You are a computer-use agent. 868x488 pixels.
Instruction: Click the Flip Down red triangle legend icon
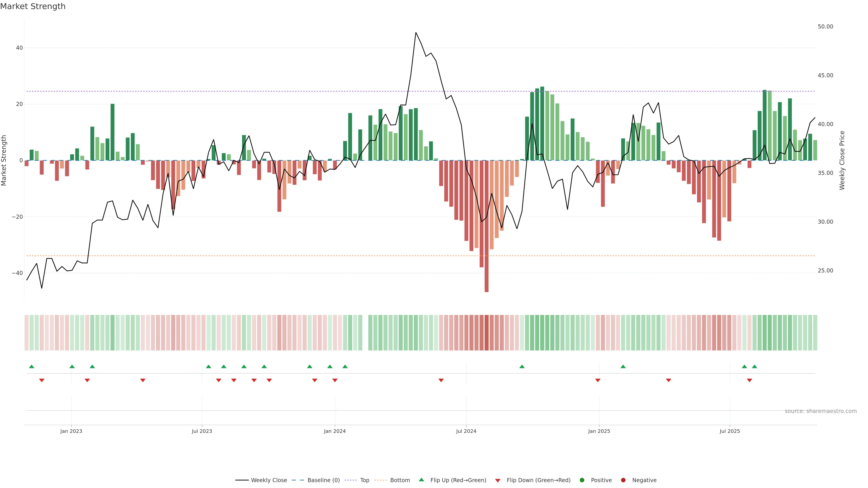pos(498,481)
